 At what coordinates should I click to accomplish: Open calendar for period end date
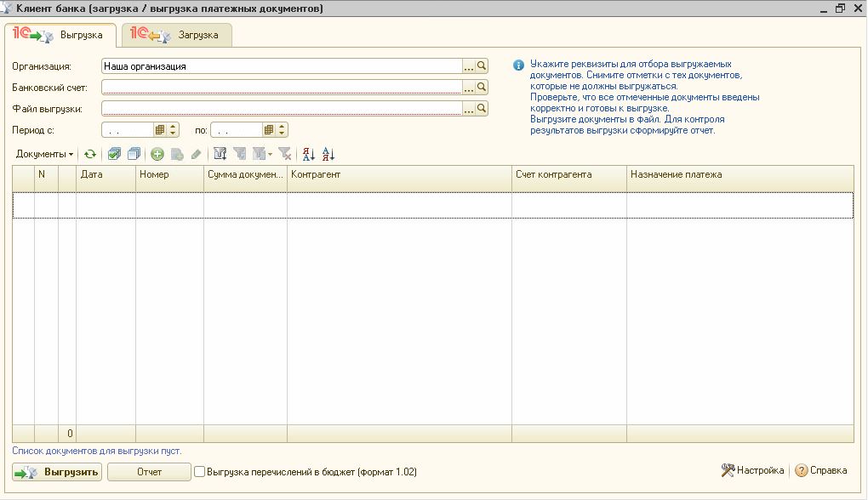pos(268,130)
